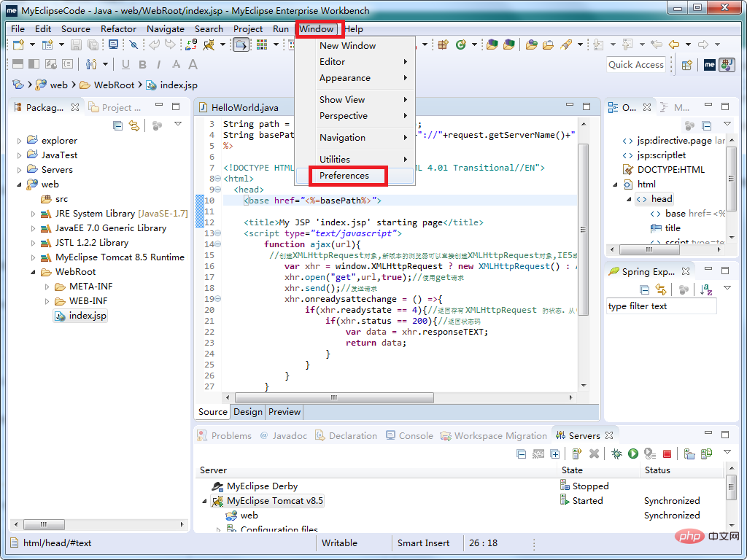Expand the explorer project node
747x560 pixels.
(19, 141)
